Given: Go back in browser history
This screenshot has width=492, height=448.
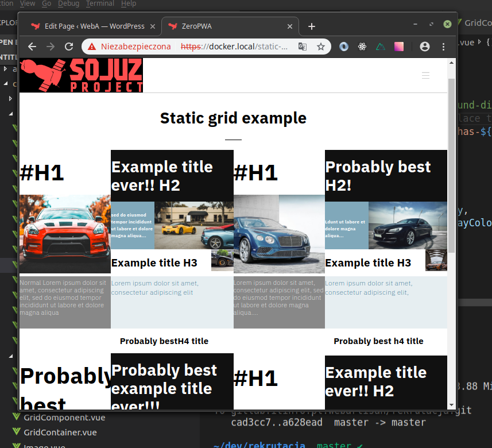Looking at the screenshot, I should point(32,47).
